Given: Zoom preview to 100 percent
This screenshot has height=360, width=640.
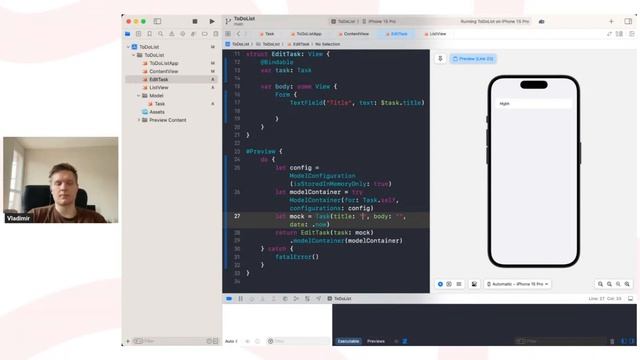Looking at the screenshot, I should pyautogui.click(x=609, y=284).
